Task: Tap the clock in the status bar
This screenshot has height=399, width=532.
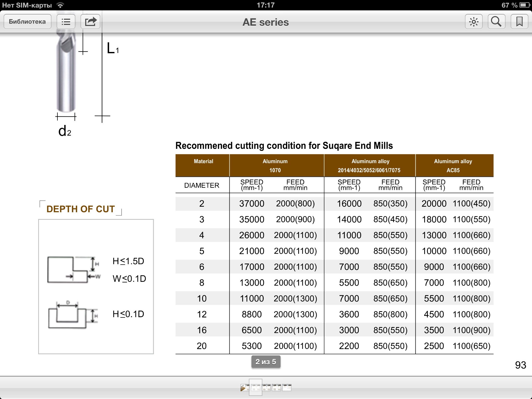Action: [265, 5]
